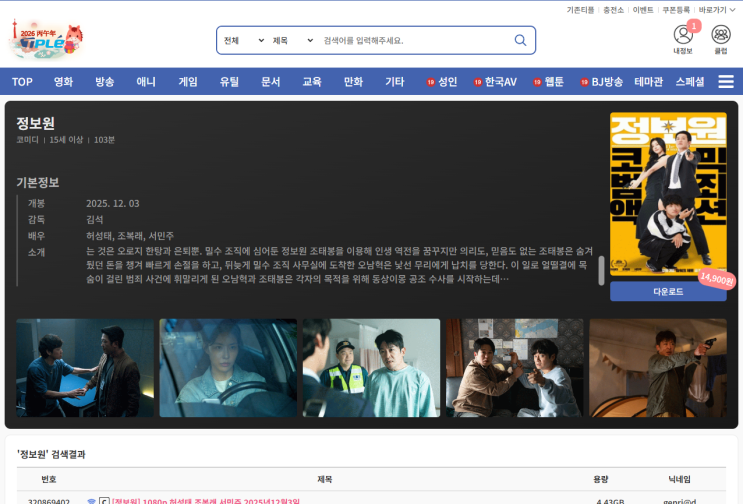Expand the 제목 search-type dropdown
The width and height of the screenshot is (743, 504).
pyautogui.click(x=292, y=40)
